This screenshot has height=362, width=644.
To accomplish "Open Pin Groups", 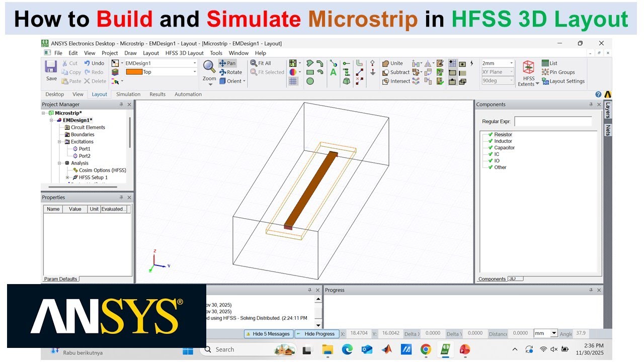I will [x=558, y=72].
